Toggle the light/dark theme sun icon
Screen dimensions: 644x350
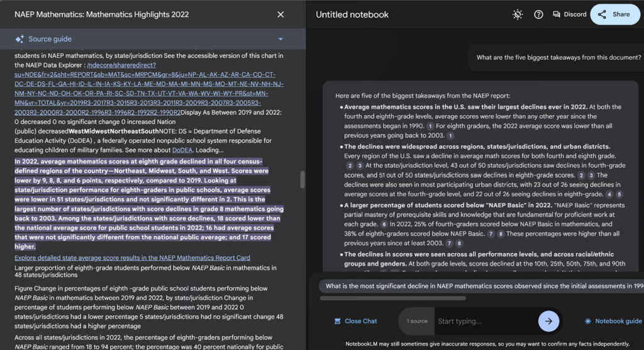click(518, 14)
